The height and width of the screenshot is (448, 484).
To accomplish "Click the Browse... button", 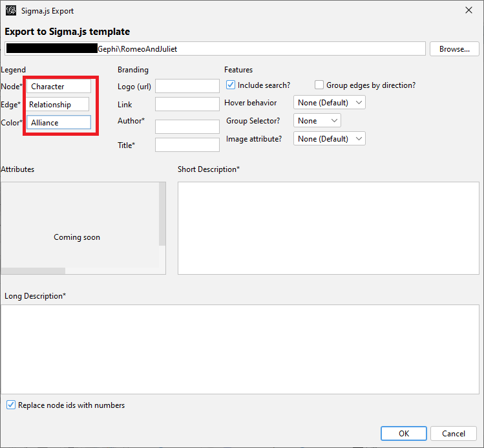I will pyautogui.click(x=454, y=48).
